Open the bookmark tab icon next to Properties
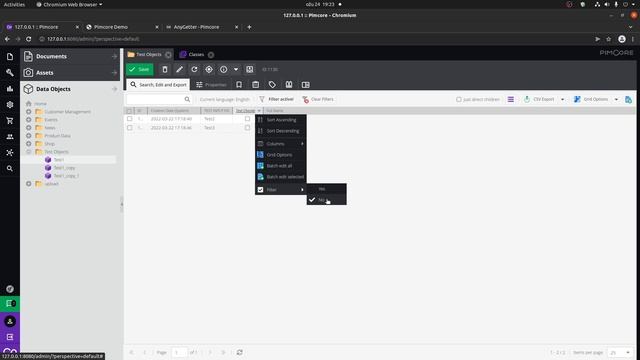 coord(239,84)
